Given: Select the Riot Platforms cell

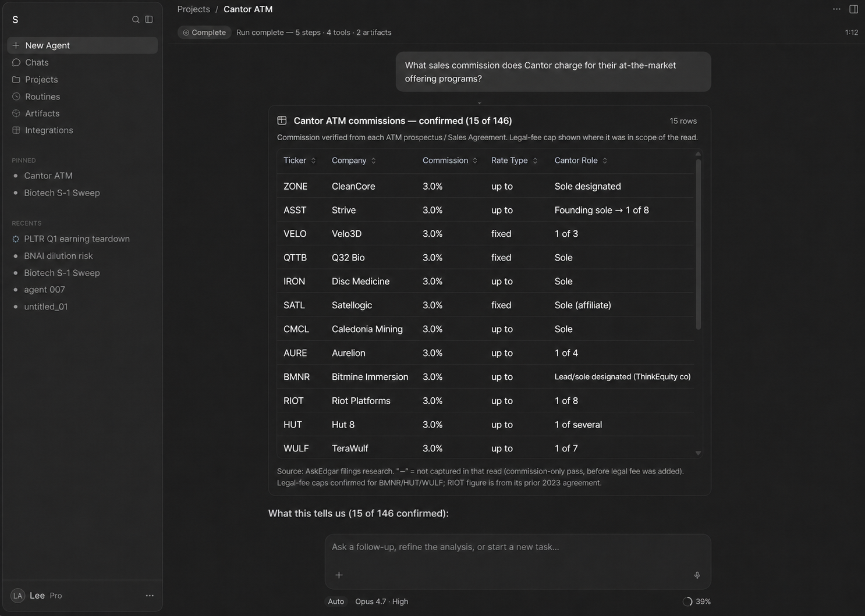Looking at the screenshot, I should [361, 401].
